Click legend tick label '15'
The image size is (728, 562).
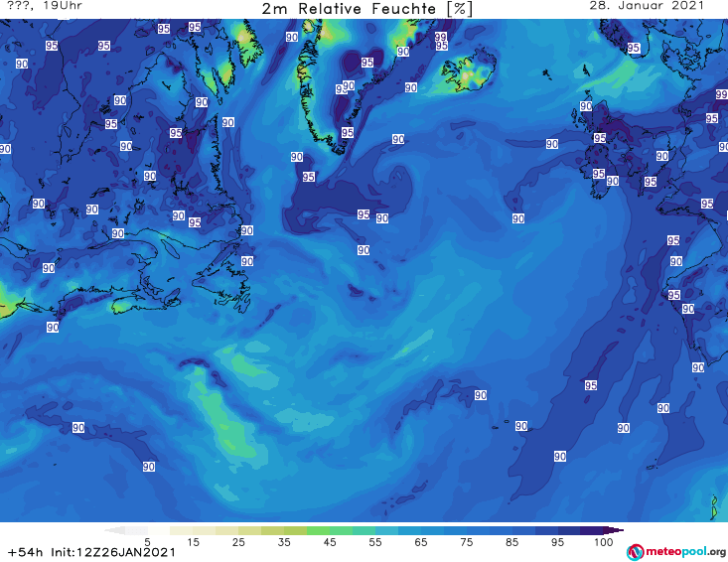193,542
